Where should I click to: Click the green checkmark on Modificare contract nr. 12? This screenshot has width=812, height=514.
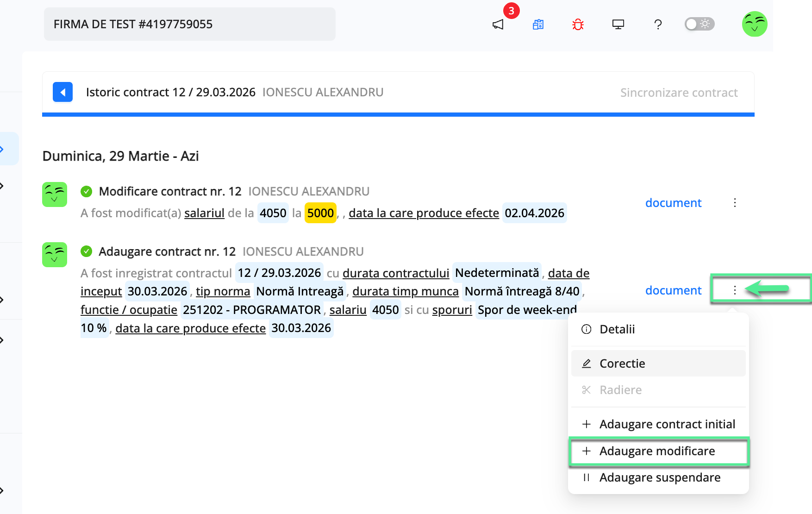pos(87,190)
